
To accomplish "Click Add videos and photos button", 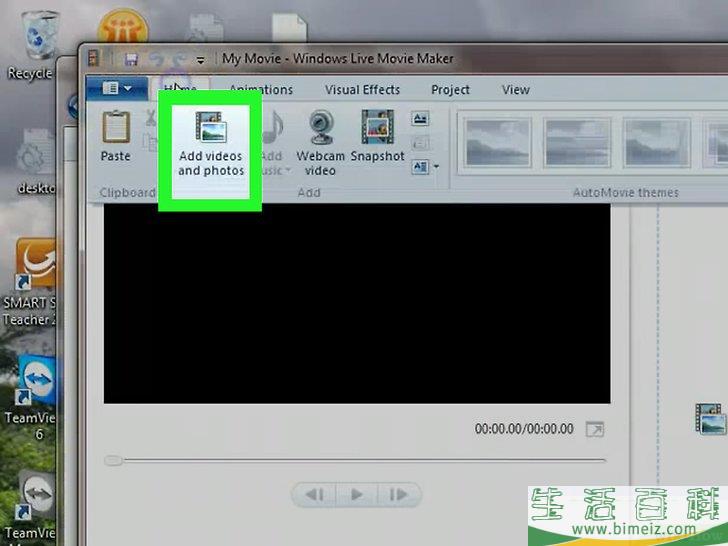I will point(211,145).
